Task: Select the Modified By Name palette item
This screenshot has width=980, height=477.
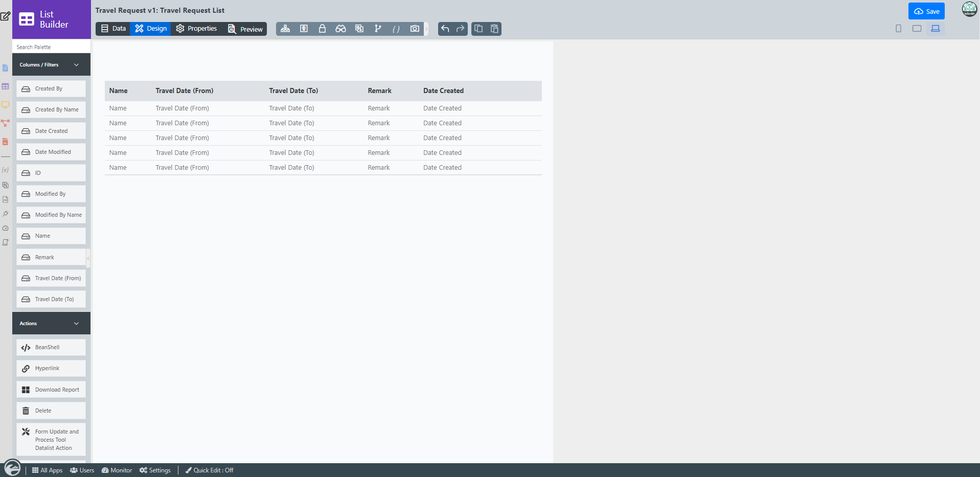Action: pyautogui.click(x=51, y=215)
